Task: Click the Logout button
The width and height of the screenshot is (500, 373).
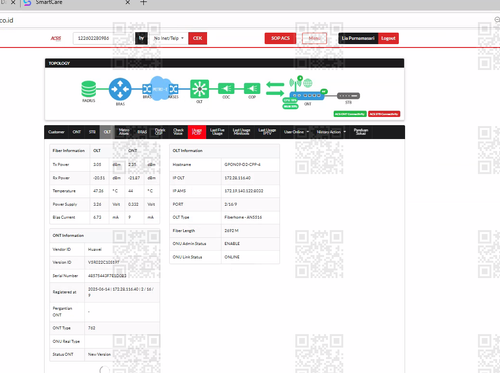Action: point(388,38)
